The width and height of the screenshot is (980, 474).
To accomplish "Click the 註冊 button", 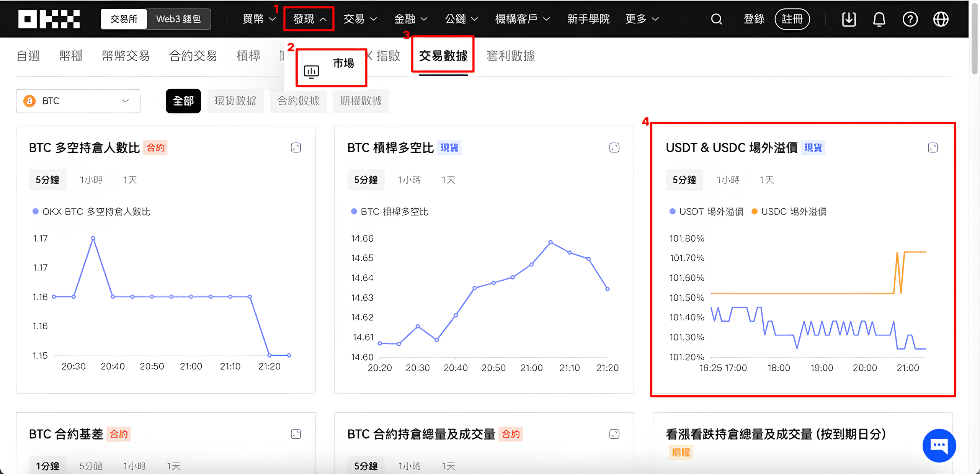I will 792,19.
